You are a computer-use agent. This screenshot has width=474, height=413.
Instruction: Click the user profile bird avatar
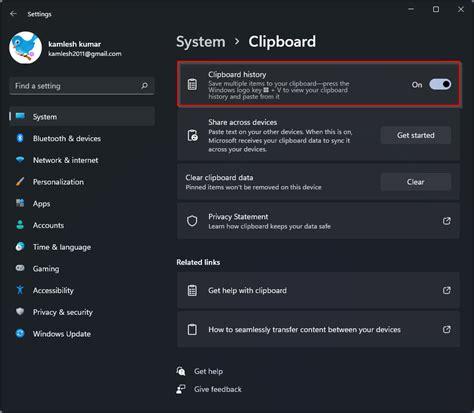tap(26, 48)
